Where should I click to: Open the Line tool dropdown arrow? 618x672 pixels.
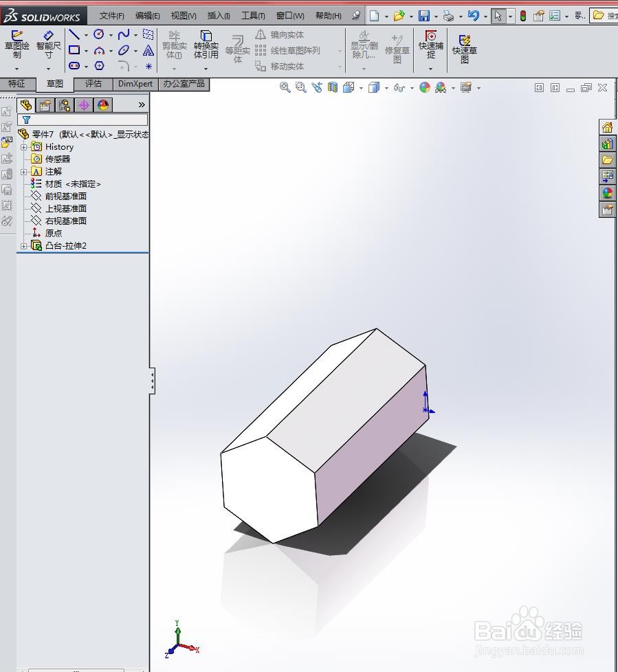[86, 35]
